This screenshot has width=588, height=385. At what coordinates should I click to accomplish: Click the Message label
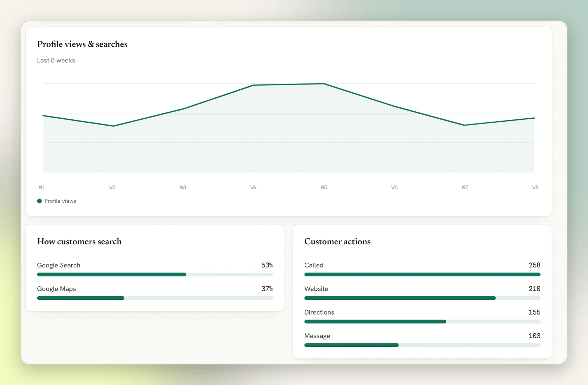point(317,336)
